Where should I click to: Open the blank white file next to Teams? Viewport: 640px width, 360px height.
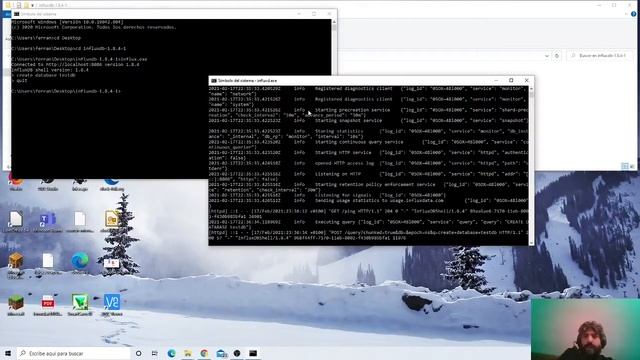(x=80, y=221)
